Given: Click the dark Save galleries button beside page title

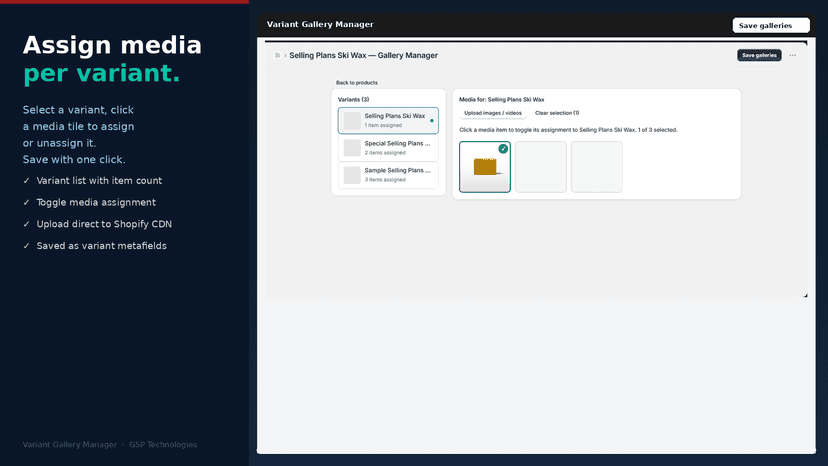Looking at the screenshot, I should tap(759, 55).
